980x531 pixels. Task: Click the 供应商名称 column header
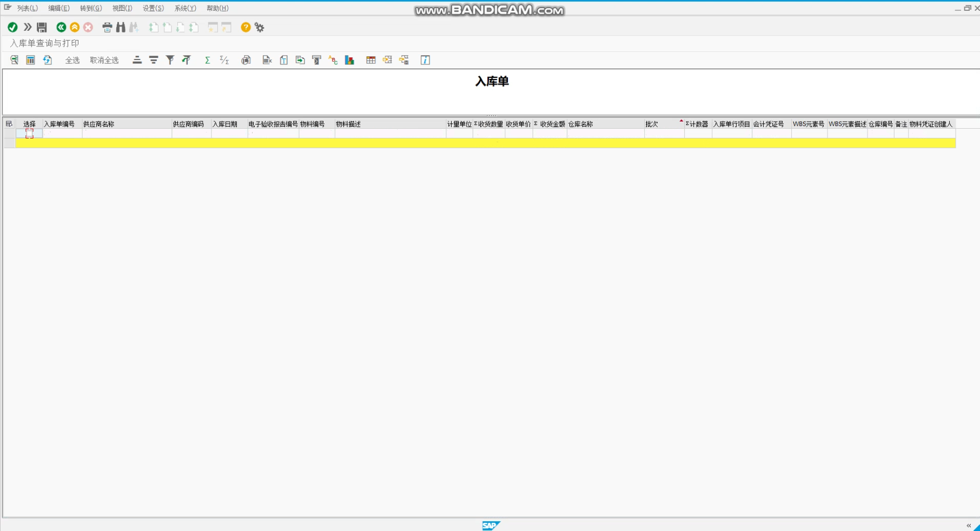[99, 124]
